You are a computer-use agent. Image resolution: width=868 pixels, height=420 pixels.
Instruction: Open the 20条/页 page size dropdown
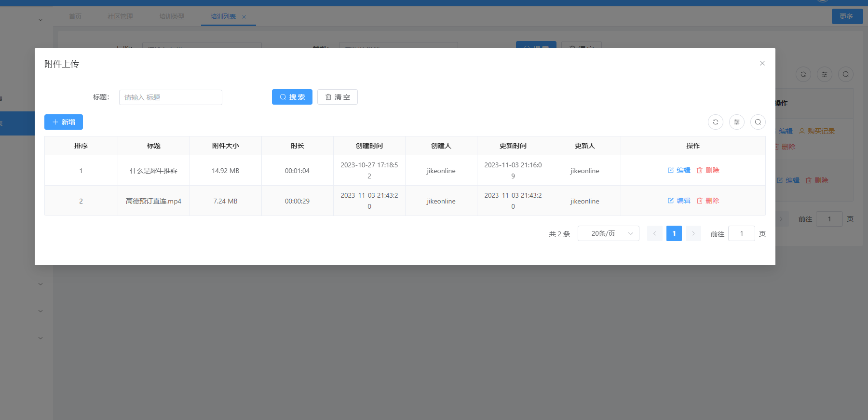pyautogui.click(x=608, y=233)
